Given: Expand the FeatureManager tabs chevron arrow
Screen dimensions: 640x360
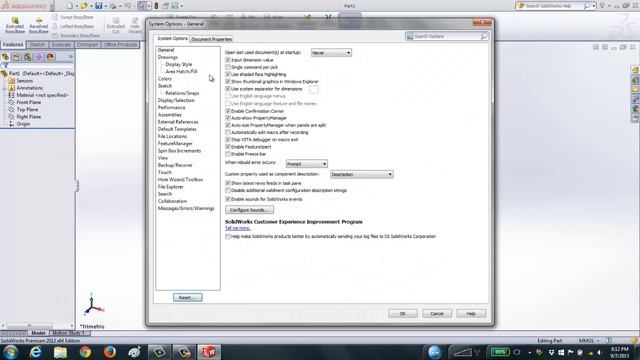Looking at the screenshot, I should [x=70, y=57].
